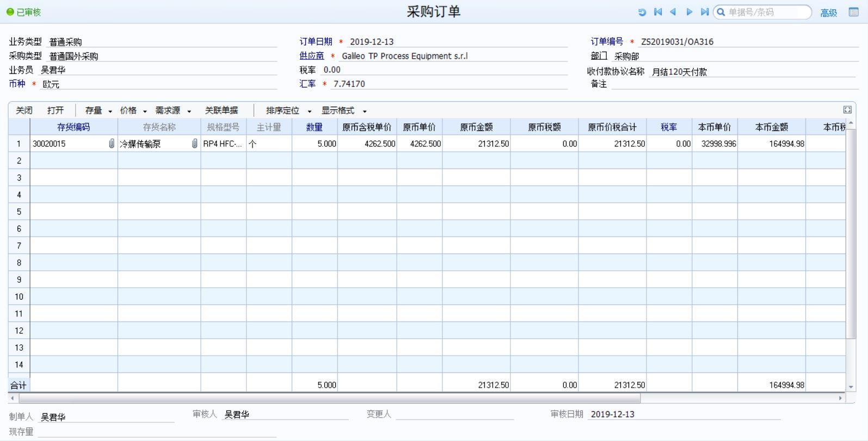Click the 业务员 field 吴君华
This screenshot has width=868, height=441.
[158, 70]
